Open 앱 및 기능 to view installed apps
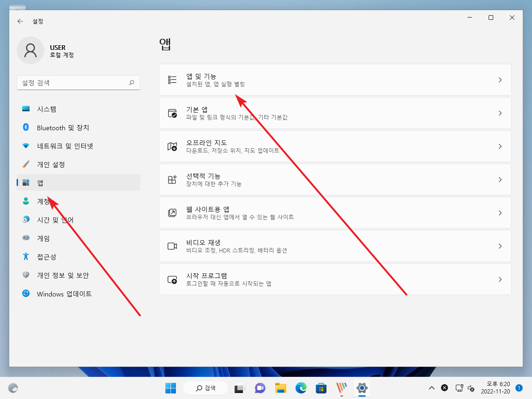The width and height of the screenshot is (532, 399). click(x=335, y=79)
